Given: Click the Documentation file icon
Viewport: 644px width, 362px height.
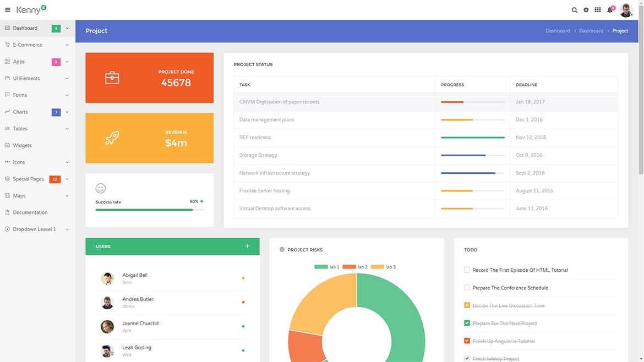Looking at the screenshot, I should point(7,212).
